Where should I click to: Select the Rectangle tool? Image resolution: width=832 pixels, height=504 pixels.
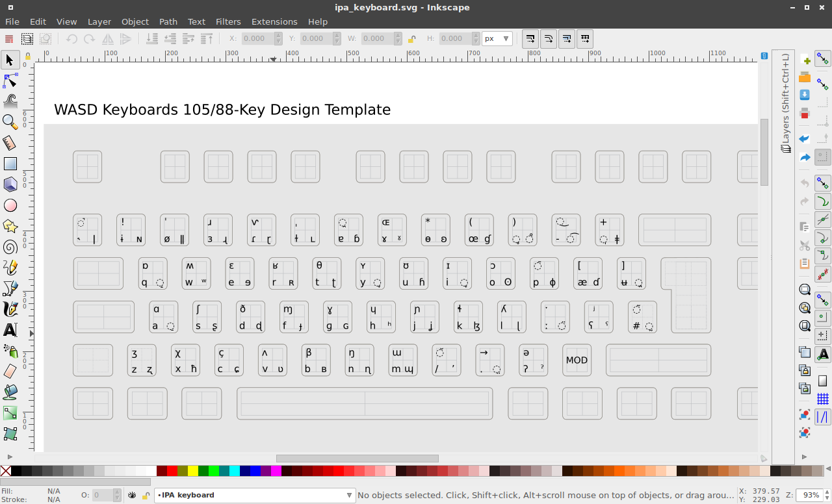coord(10,164)
